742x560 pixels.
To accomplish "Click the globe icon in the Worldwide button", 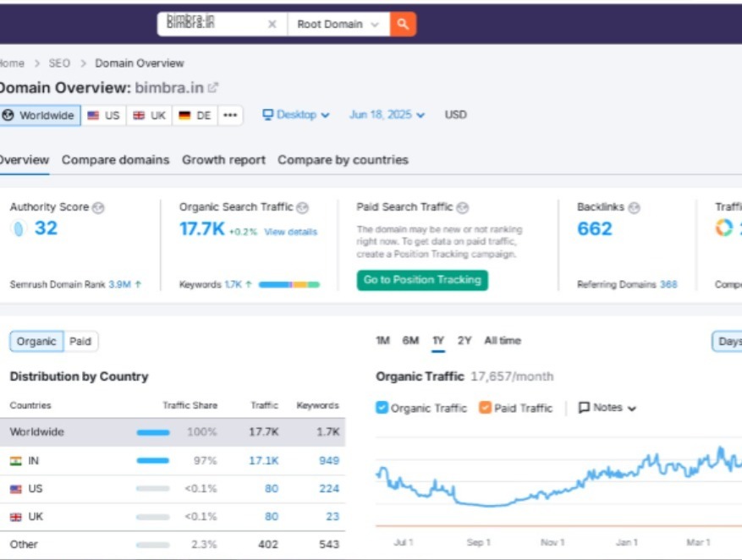I will pyautogui.click(x=8, y=115).
